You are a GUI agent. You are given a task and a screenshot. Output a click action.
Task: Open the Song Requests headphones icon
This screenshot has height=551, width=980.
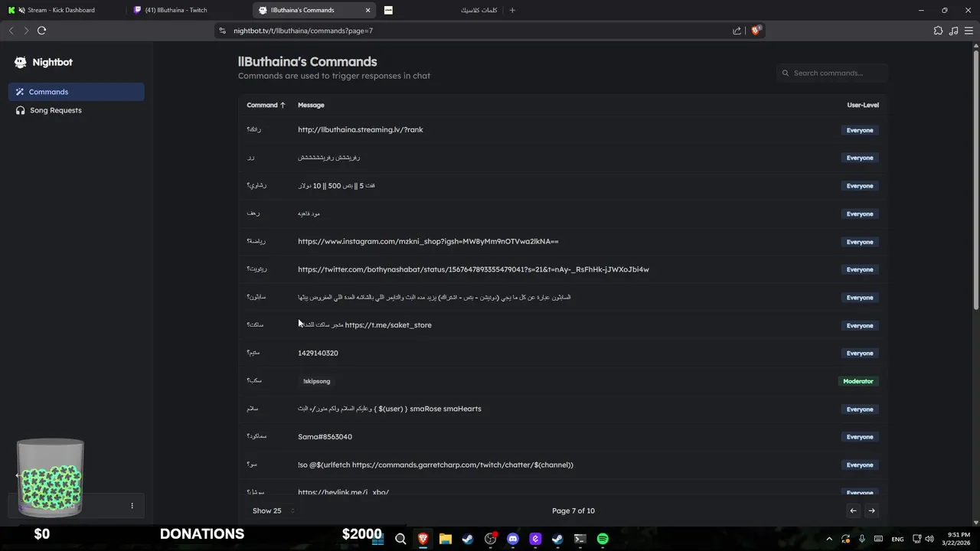tap(20, 110)
